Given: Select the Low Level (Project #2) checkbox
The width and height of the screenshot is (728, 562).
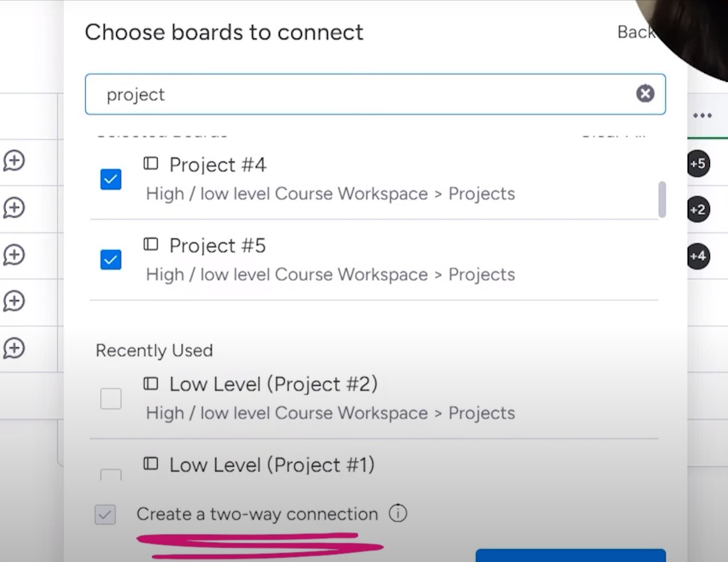Looking at the screenshot, I should pyautogui.click(x=111, y=398).
